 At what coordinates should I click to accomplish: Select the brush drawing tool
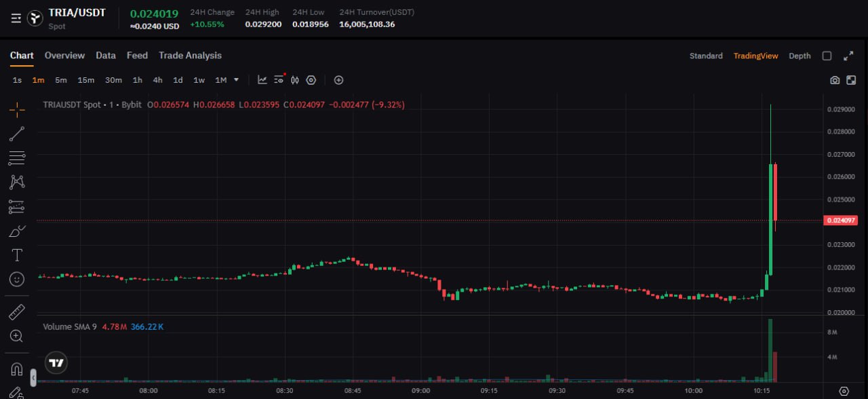click(17, 231)
